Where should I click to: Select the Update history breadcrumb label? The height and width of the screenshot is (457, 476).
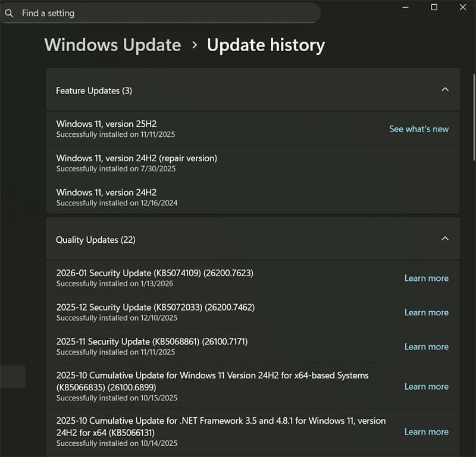click(265, 45)
